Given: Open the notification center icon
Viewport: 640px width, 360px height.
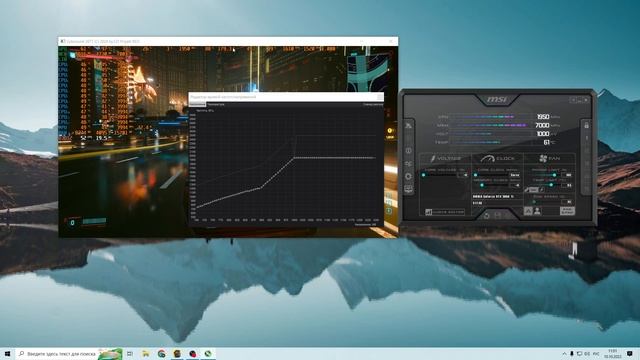Looking at the screenshot, I should 630,353.
